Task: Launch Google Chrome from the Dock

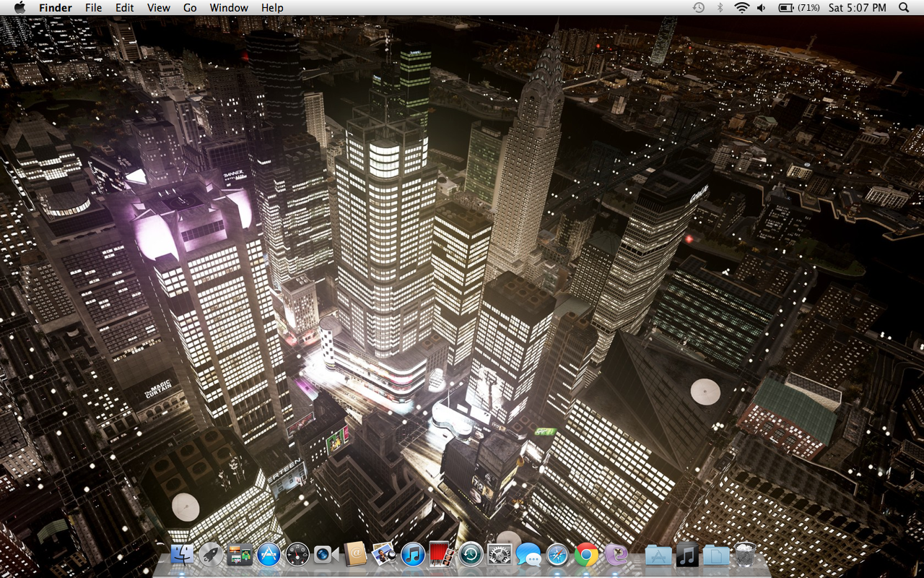Action: 586,554
